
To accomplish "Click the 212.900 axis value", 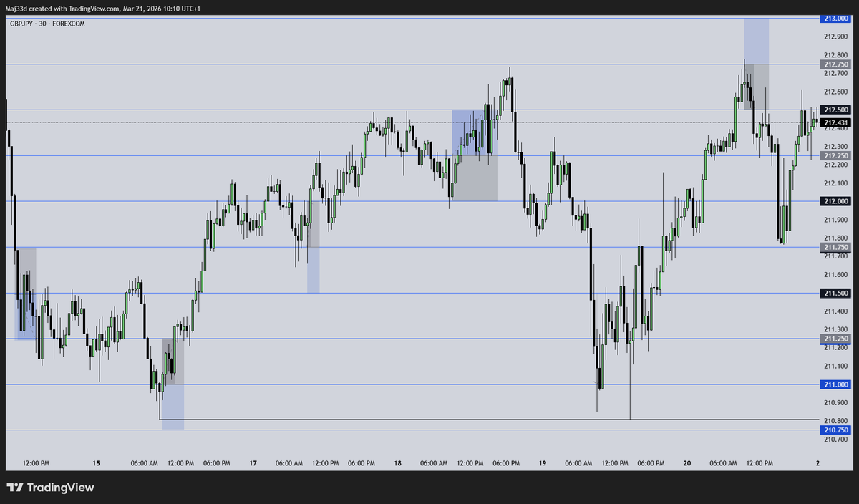I will [835, 37].
